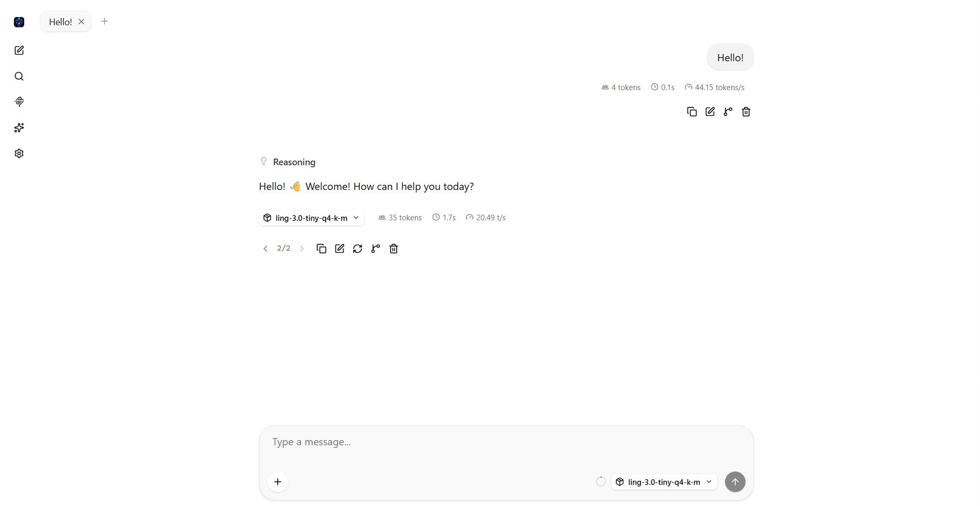Viewport: 980px width, 506px height.
Task: Regenerate the assistant response
Action: coord(358,249)
